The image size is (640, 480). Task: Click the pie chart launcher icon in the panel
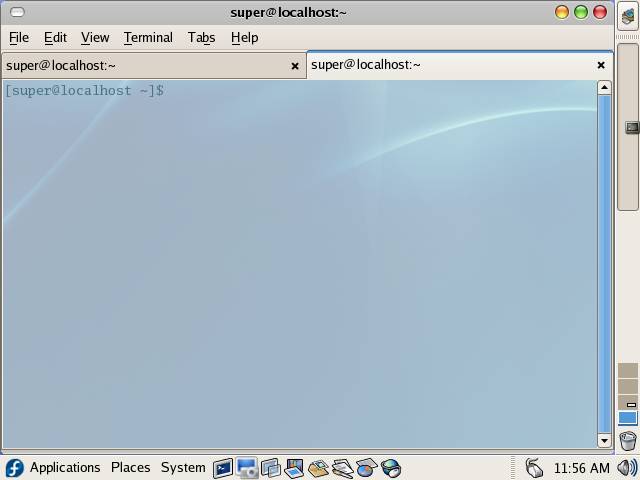[x=367, y=468]
